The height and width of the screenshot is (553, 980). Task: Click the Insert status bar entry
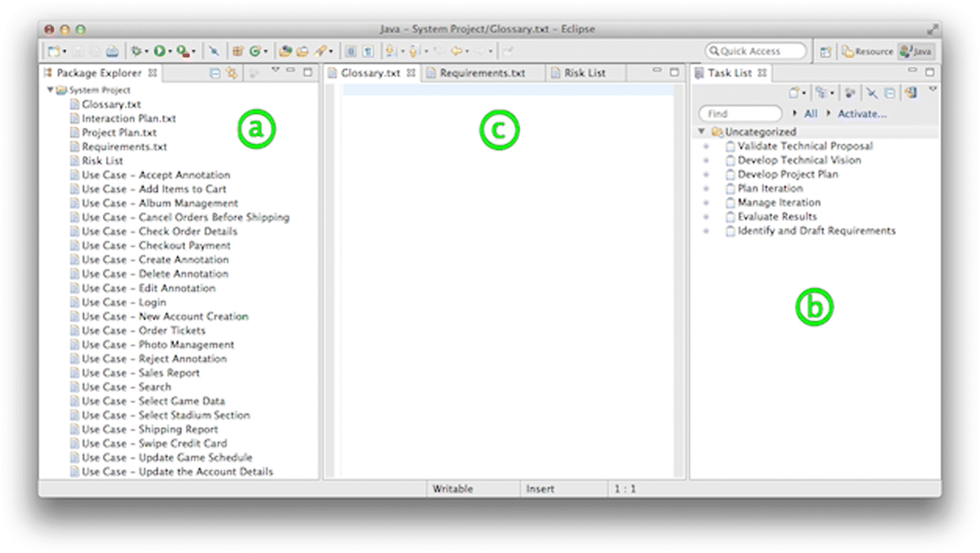(540, 489)
